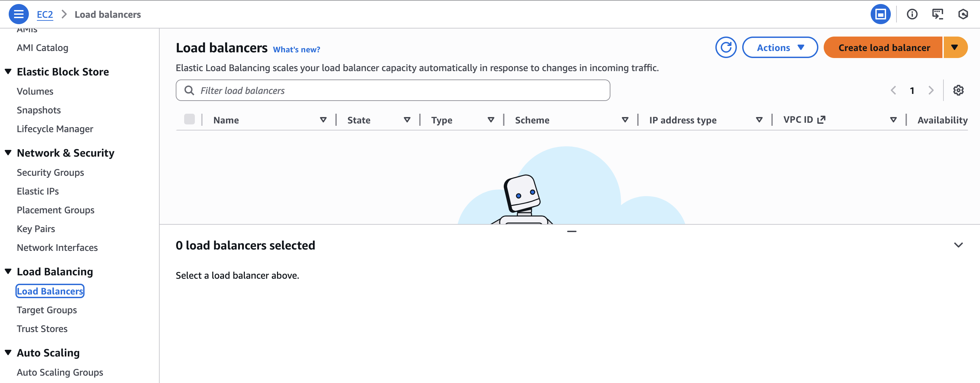This screenshot has height=383, width=980.
Task: Open Security Groups in sidebar
Action: click(x=50, y=172)
